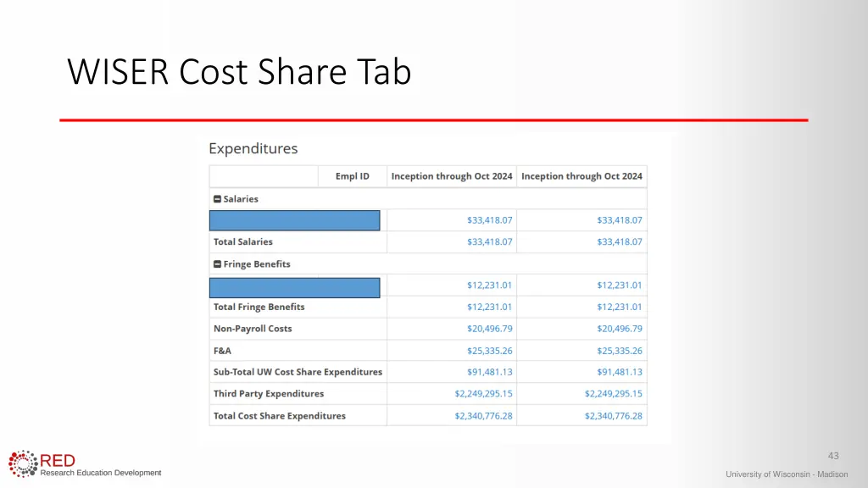Open Total Salaries amount in left column
Screen dimensions: 868x488
coord(489,242)
